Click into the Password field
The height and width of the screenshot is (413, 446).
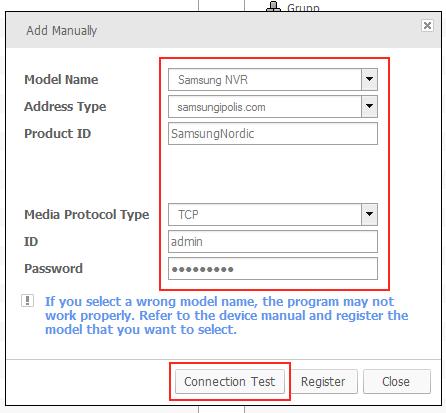273,268
